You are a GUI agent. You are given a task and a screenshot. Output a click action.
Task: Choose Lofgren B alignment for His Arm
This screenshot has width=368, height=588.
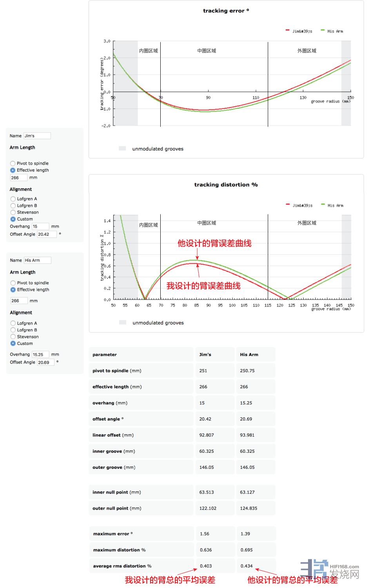[13, 330]
